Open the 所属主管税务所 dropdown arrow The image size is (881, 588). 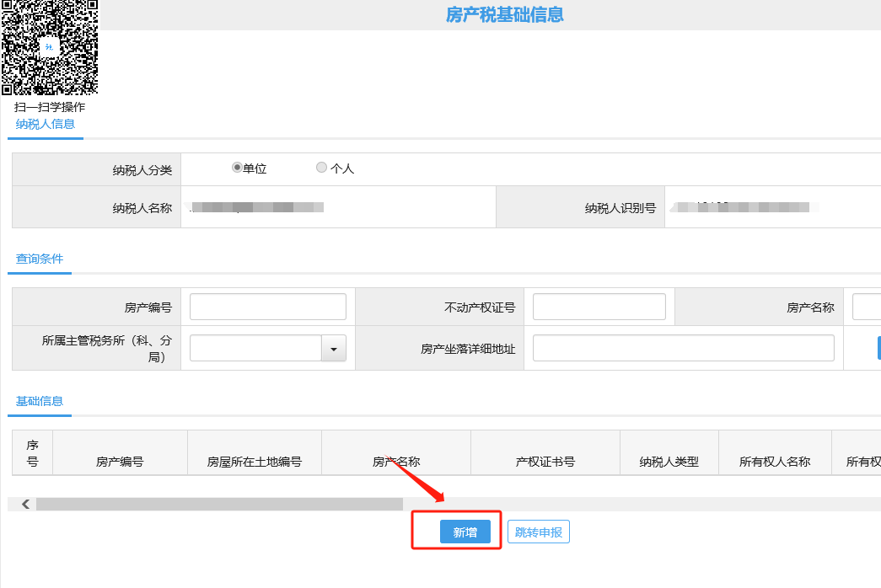coord(334,348)
